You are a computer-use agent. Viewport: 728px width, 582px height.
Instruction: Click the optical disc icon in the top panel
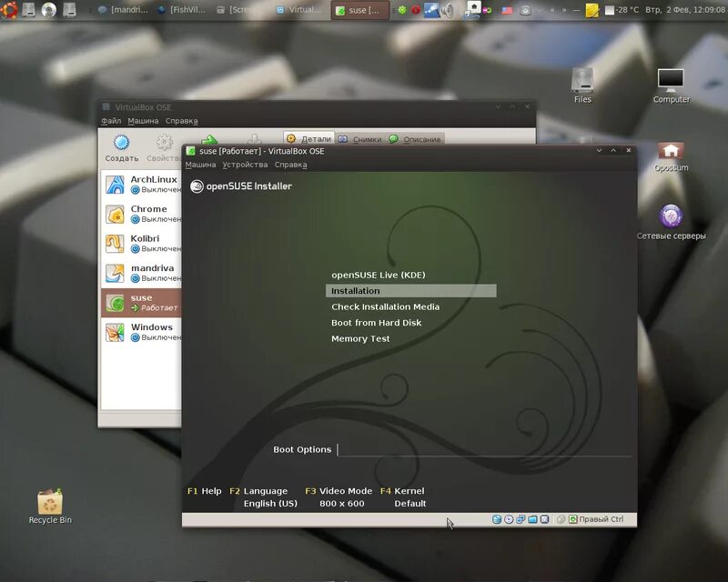tap(49, 9)
